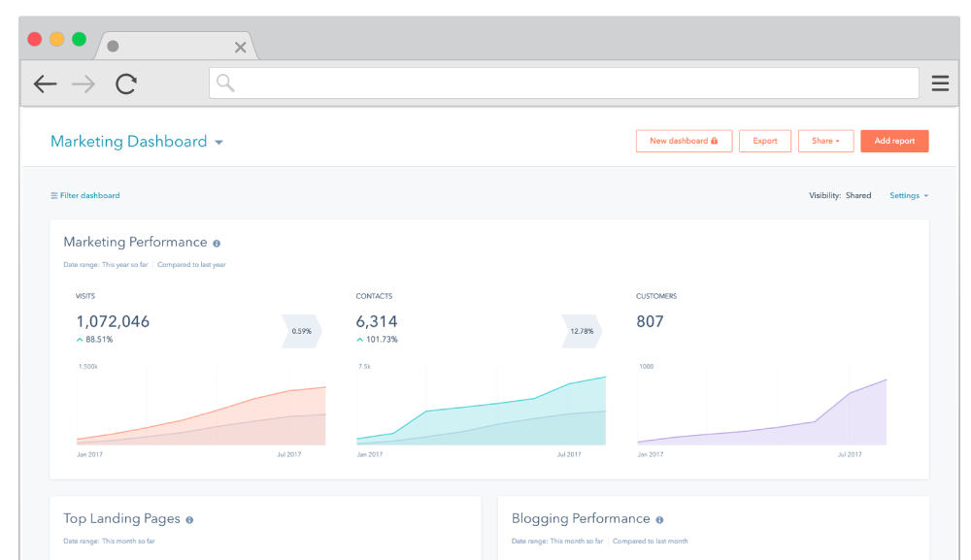This screenshot has width=971, height=560.
Task: Click the 6,314 contacts value
Action: (x=377, y=322)
